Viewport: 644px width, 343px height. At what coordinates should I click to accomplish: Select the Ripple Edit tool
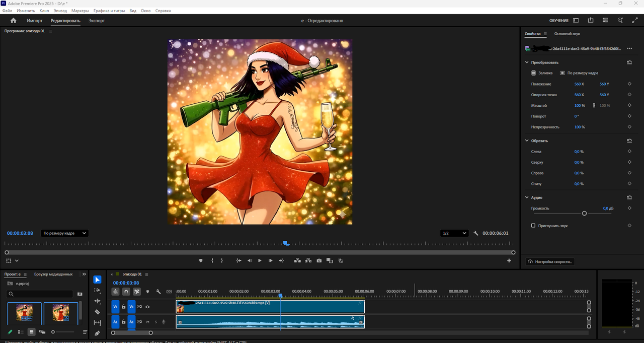pyautogui.click(x=98, y=301)
